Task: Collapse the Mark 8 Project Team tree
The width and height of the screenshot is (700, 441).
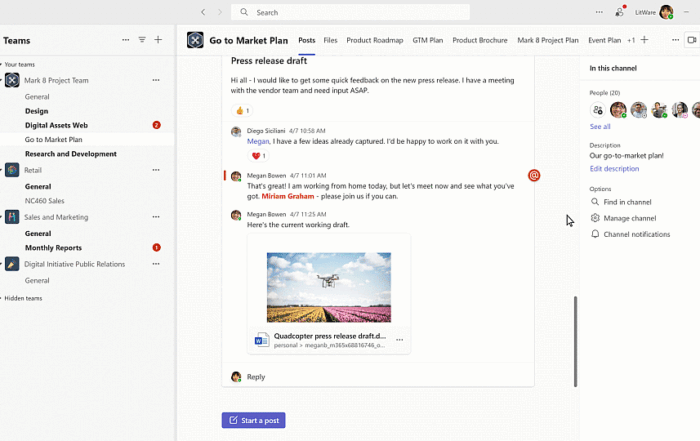Action: click(1, 80)
